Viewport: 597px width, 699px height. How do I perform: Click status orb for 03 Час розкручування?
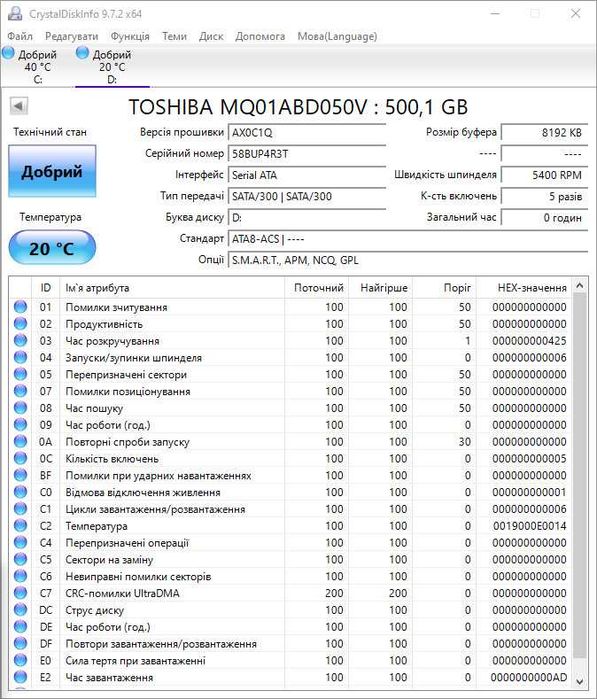tap(21, 341)
